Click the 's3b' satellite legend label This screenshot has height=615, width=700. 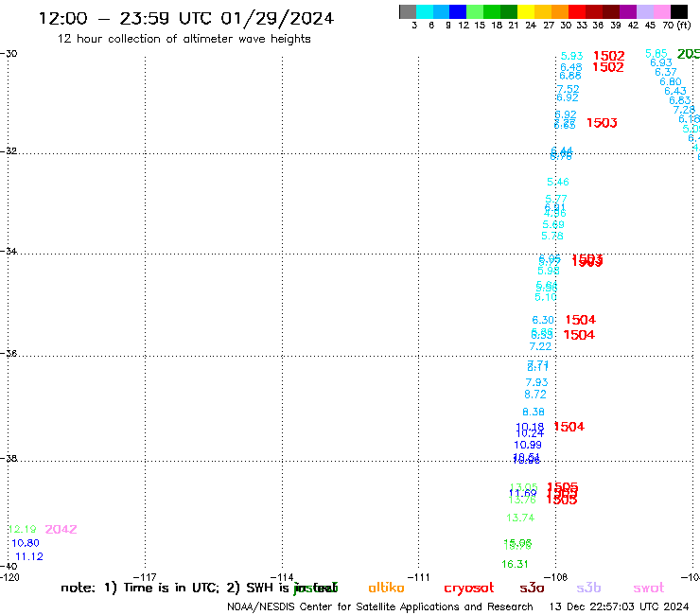click(x=588, y=589)
